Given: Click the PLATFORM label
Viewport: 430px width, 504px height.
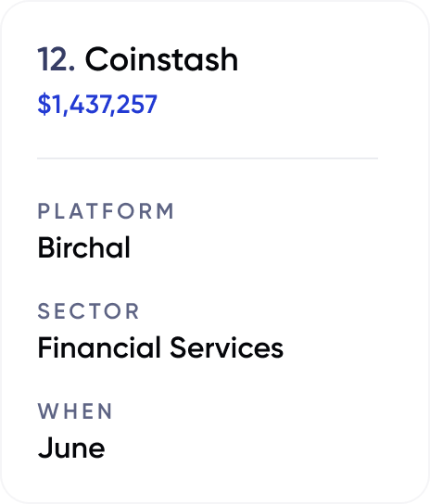Looking at the screenshot, I should coord(106,211).
